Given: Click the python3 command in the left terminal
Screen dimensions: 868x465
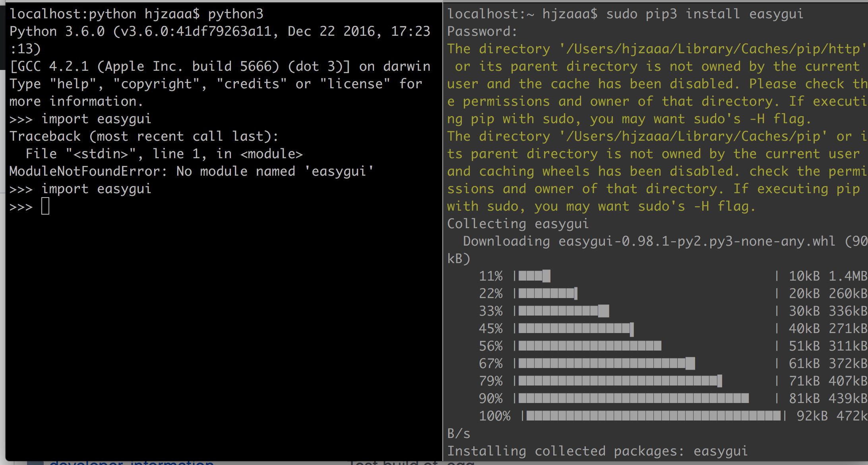Looking at the screenshot, I should click(235, 14).
